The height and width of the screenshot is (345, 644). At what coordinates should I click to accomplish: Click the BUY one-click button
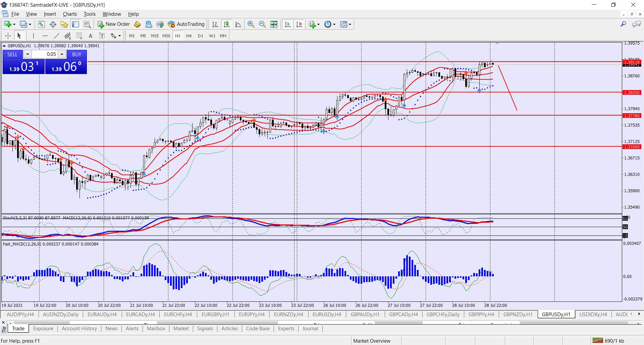(77, 54)
